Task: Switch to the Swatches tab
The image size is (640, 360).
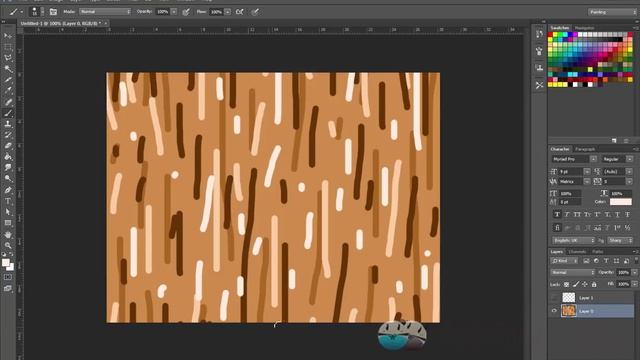Action: point(560,28)
